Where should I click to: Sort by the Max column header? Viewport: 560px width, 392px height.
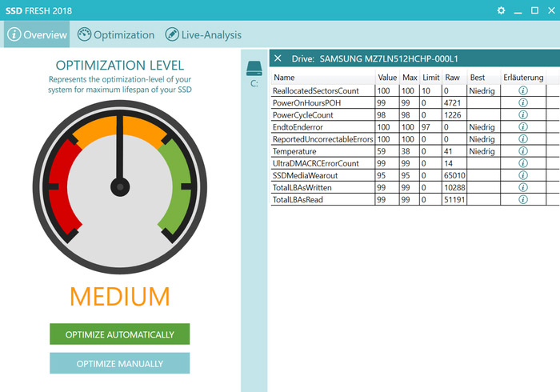point(410,77)
